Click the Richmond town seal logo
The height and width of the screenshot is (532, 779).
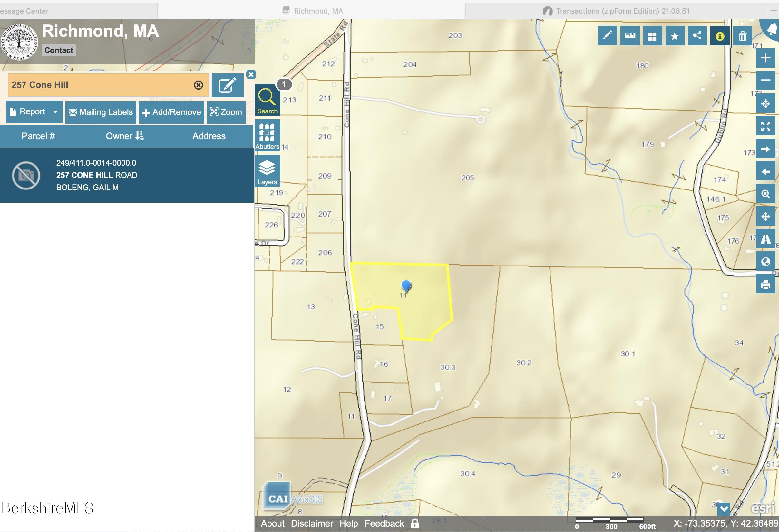tap(19, 42)
